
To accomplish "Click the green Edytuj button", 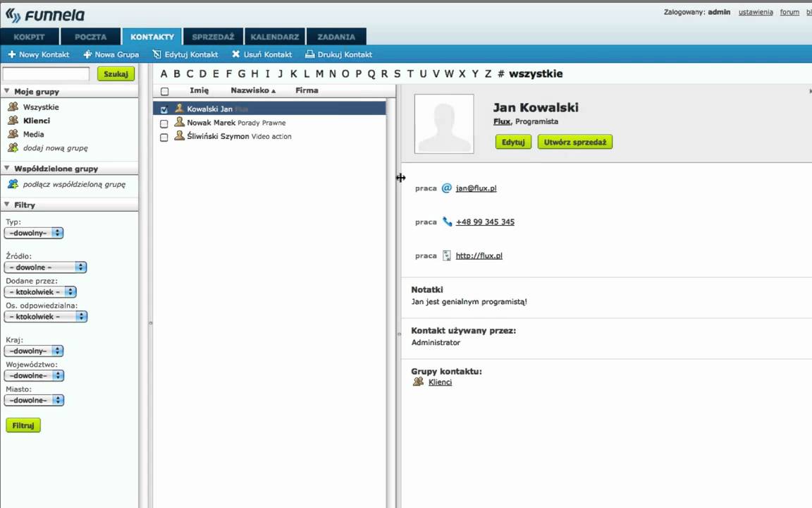I will 513,142.
